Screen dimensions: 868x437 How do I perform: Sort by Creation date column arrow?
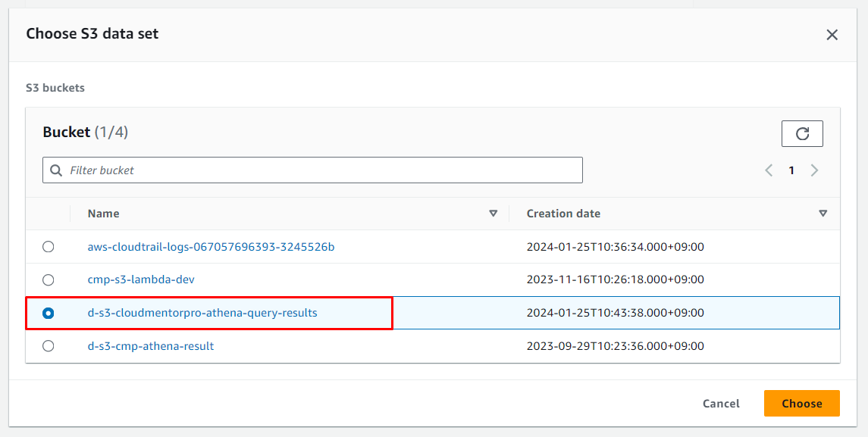tap(823, 214)
